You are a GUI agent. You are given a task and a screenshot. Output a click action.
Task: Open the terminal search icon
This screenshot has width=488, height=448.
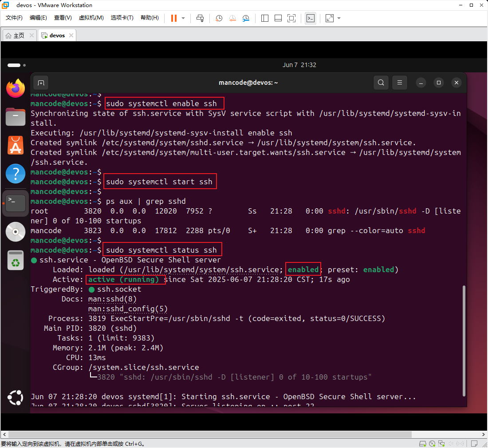pos(381,83)
